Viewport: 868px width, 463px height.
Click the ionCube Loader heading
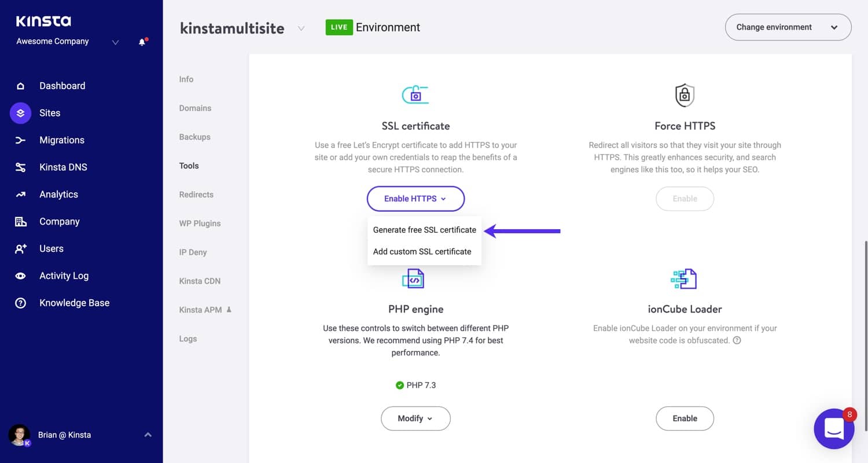coord(685,309)
